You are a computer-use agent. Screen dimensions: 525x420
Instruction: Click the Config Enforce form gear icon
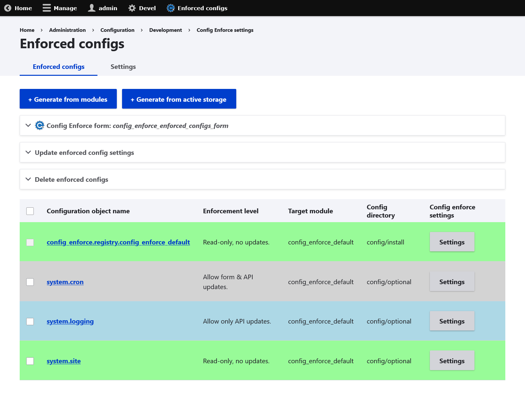click(39, 125)
